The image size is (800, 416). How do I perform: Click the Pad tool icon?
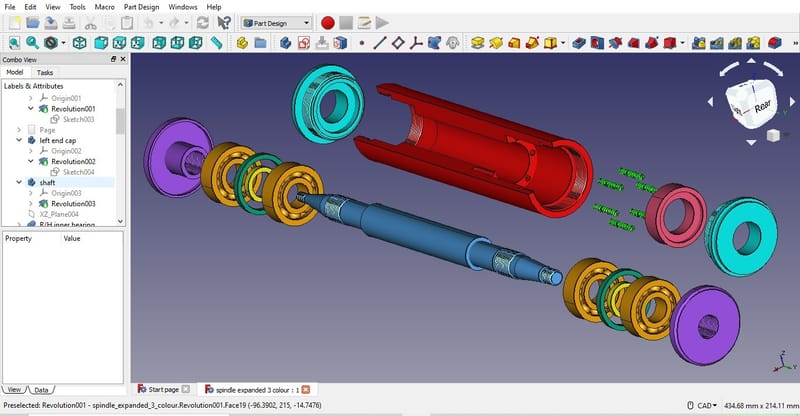477,43
